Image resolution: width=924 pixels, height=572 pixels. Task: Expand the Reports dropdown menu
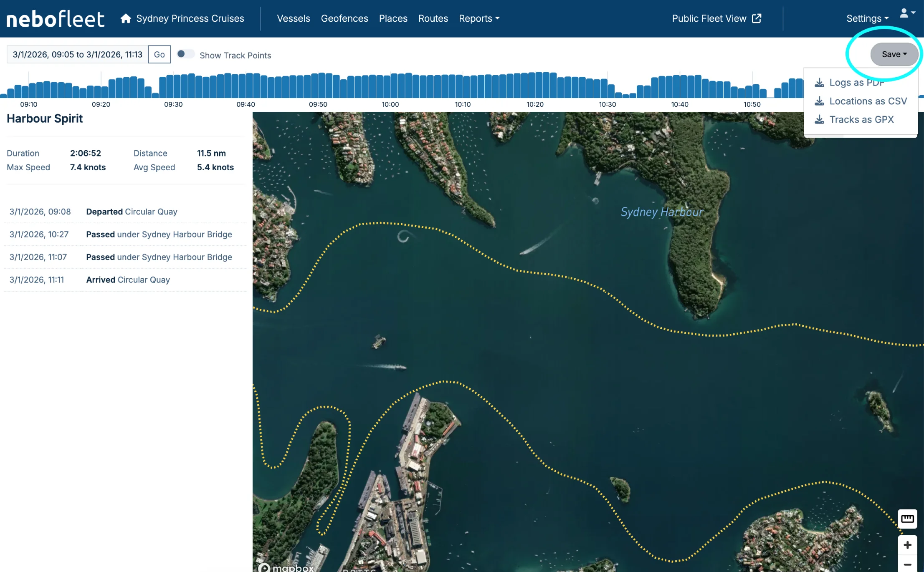[x=479, y=19]
